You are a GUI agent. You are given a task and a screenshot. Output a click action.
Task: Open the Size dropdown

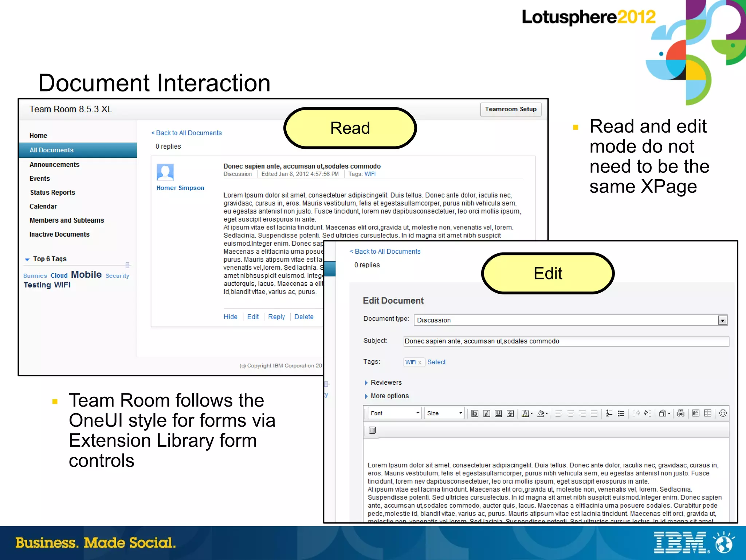click(x=444, y=413)
